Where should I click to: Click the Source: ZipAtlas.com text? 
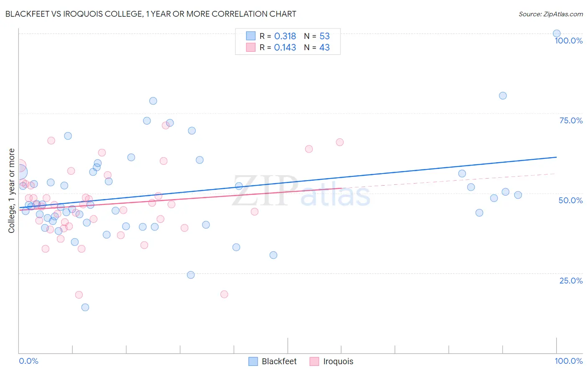point(551,14)
